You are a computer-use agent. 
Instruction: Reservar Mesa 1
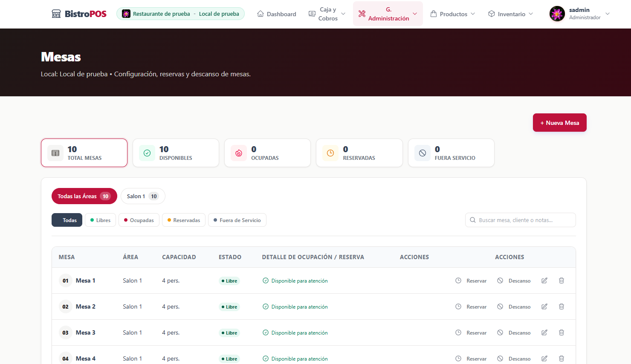pos(471,280)
